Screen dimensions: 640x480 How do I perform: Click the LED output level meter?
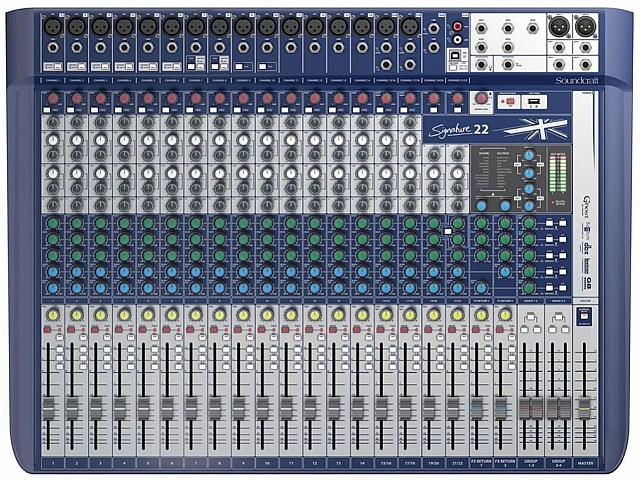point(559,175)
